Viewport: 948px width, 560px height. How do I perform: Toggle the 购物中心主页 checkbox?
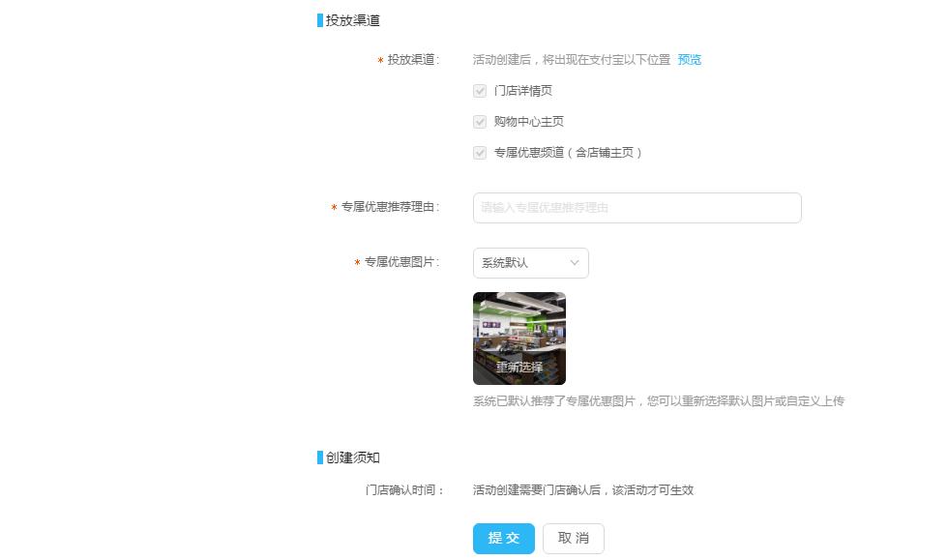[480, 122]
